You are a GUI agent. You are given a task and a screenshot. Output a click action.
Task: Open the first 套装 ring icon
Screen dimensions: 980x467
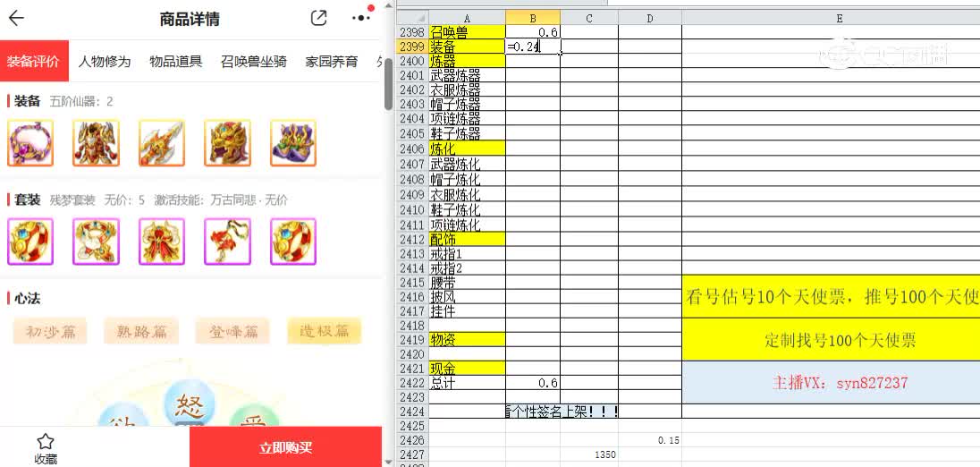pos(30,242)
